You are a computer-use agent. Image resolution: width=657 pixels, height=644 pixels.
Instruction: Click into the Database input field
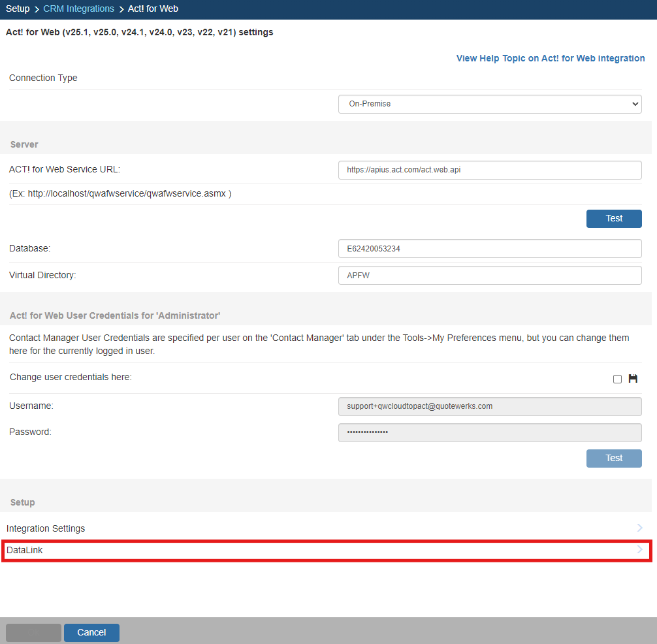[x=490, y=249]
